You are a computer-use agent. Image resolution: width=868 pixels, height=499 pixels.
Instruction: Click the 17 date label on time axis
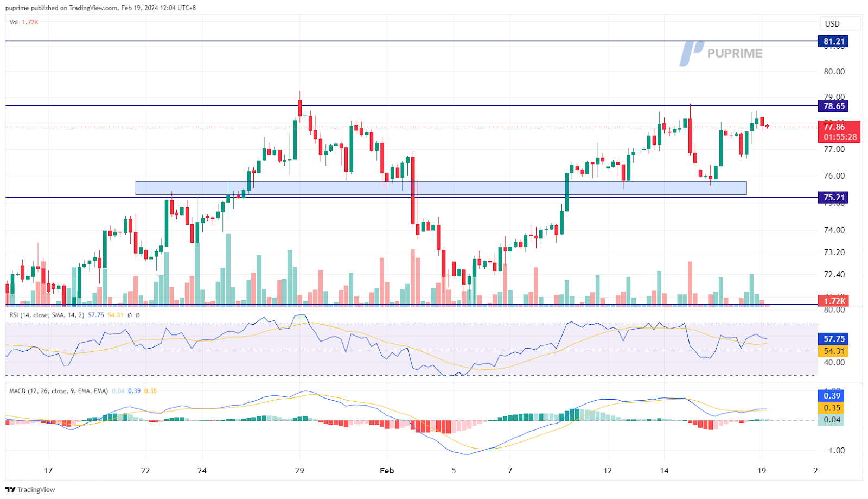pyautogui.click(x=48, y=470)
